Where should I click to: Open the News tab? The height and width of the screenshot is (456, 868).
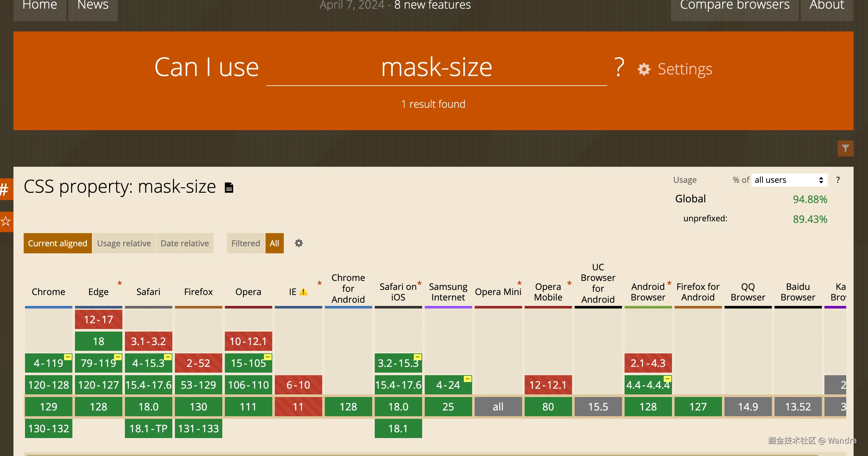pyautogui.click(x=93, y=6)
